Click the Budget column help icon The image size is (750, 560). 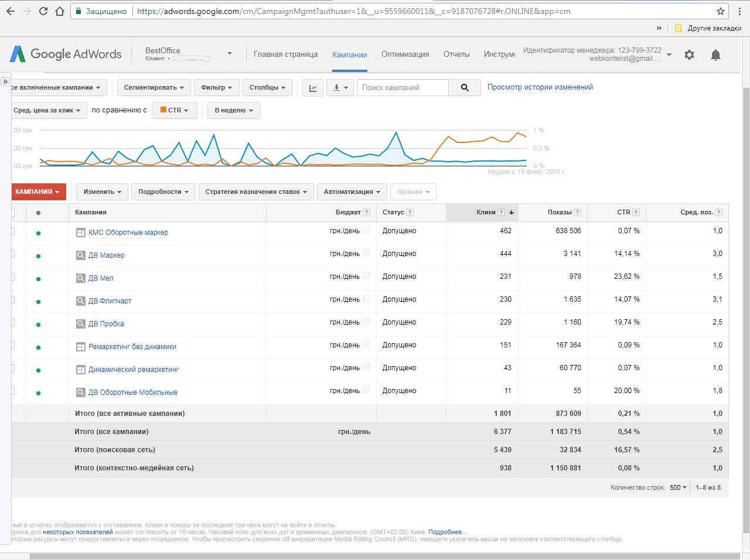click(x=366, y=213)
